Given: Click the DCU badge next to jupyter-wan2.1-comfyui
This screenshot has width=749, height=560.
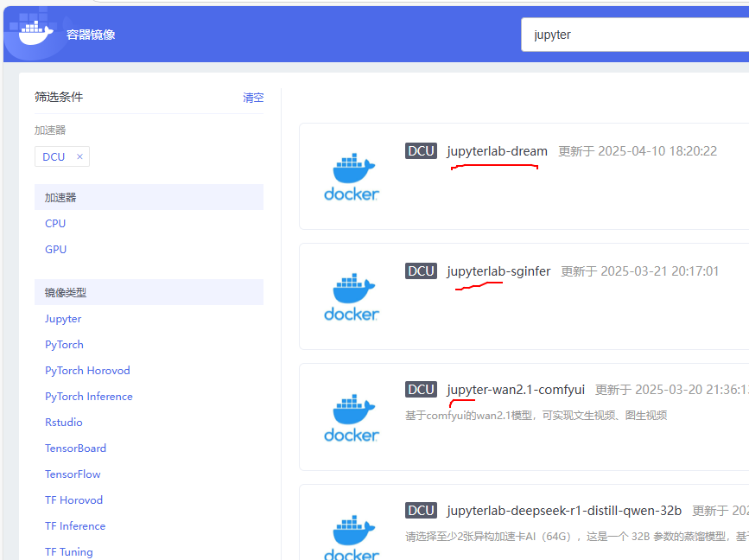Looking at the screenshot, I should click(x=421, y=390).
